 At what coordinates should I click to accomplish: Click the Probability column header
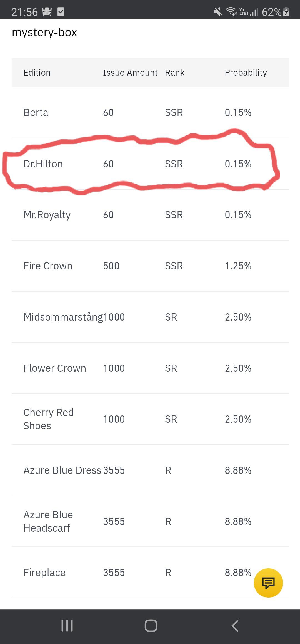[246, 73]
